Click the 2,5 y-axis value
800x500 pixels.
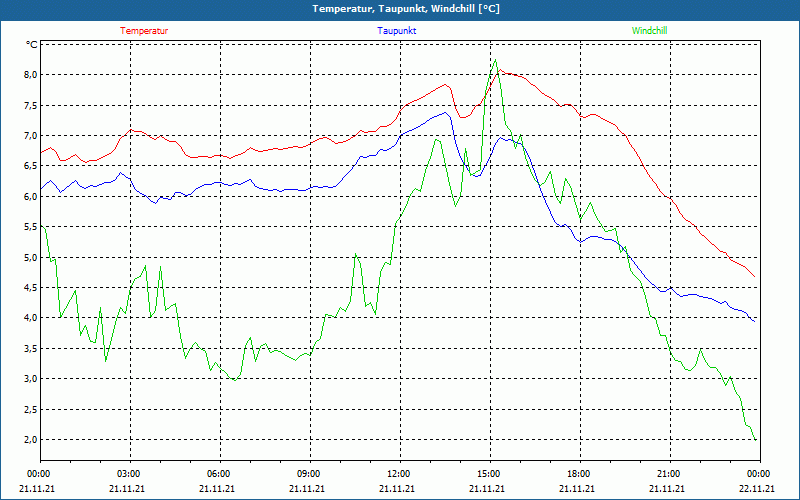tap(31, 410)
